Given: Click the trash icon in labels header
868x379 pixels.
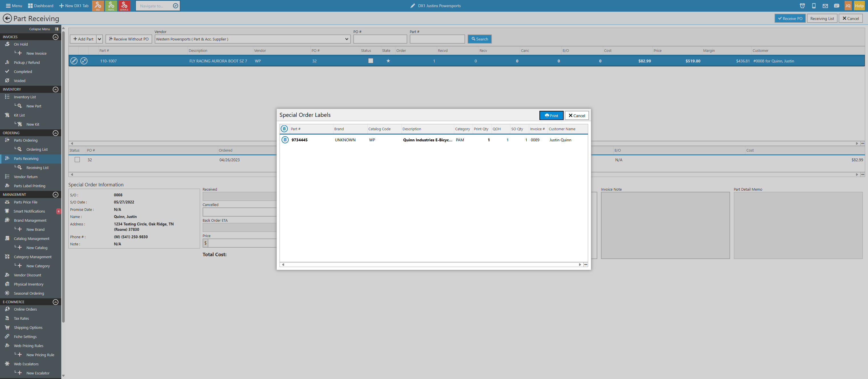Looking at the screenshot, I should click(284, 129).
